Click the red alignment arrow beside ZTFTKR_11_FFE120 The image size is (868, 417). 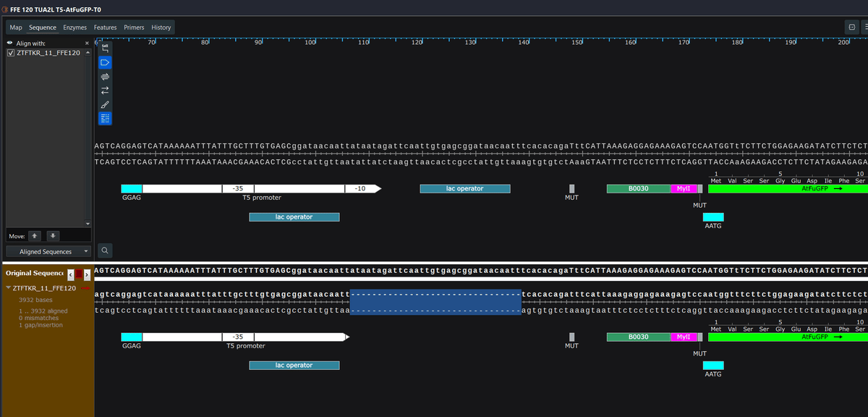(85, 287)
